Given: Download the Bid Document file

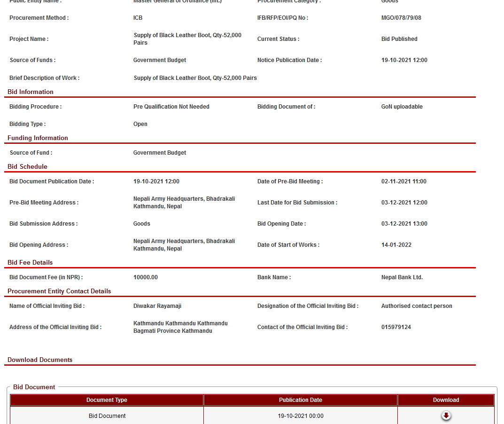Looking at the screenshot, I should pos(446,416).
